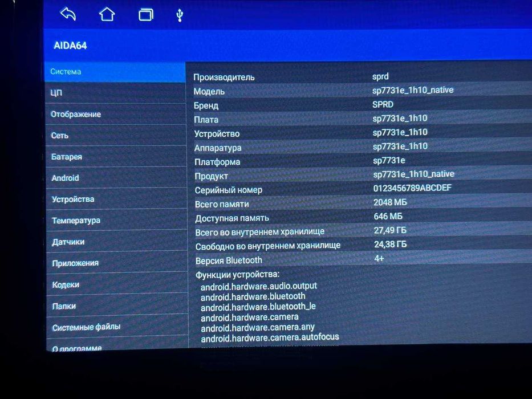The height and width of the screenshot is (399, 532).
Task: Open the Системные файлы section
Action: click(x=117, y=327)
